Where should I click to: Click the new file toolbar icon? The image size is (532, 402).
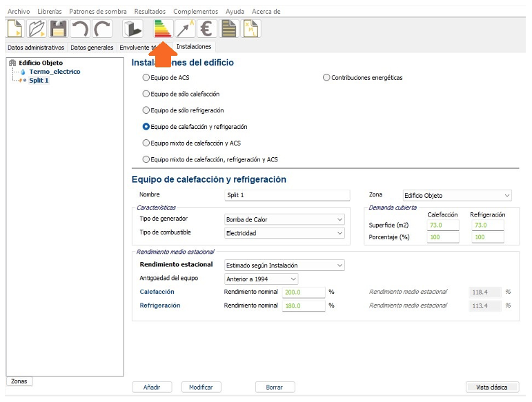pyautogui.click(x=15, y=28)
